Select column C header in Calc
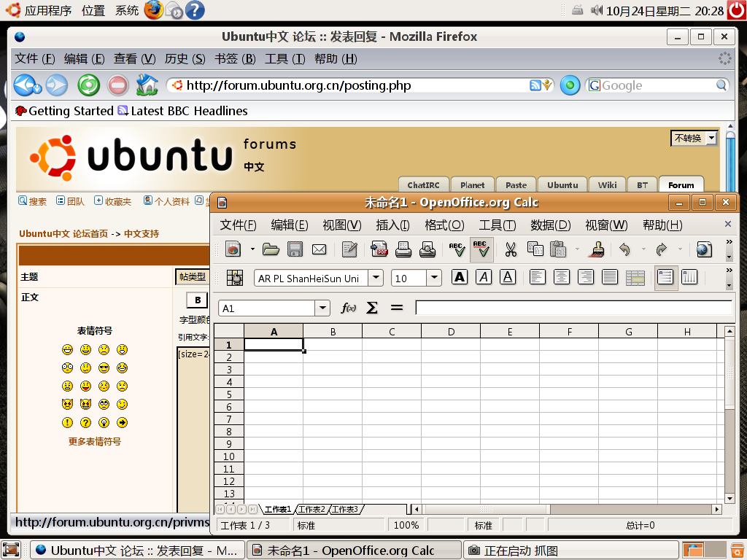The height and width of the screenshot is (560, 747). (392, 332)
